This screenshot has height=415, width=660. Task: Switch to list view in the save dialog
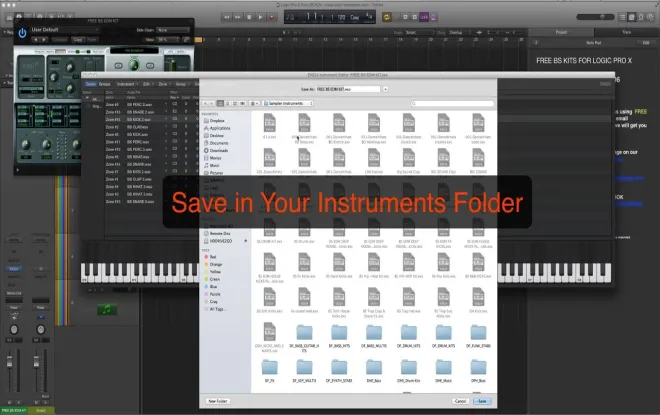coord(228,104)
